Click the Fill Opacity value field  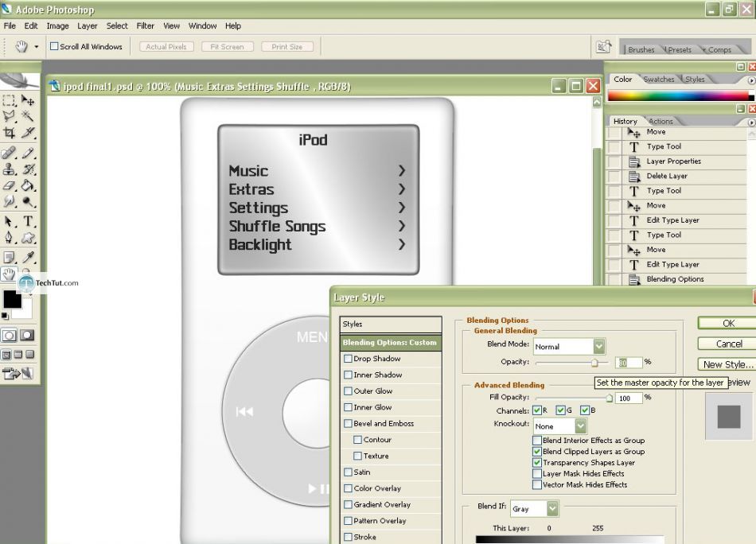[x=628, y=398]
